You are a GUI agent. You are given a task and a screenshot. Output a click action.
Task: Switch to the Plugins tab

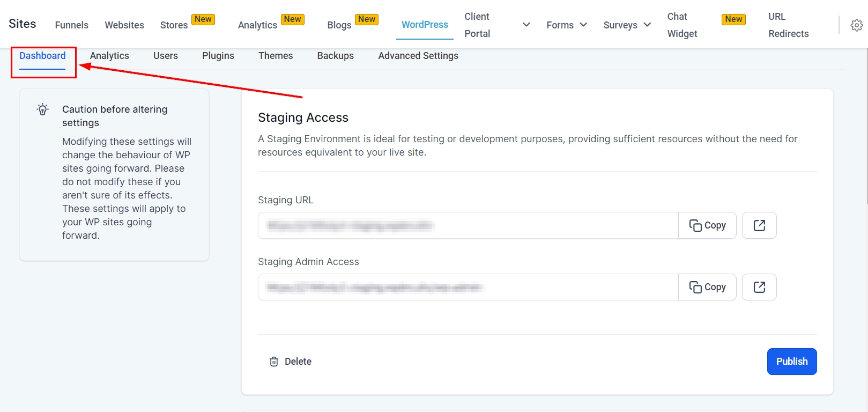(218, 56)
